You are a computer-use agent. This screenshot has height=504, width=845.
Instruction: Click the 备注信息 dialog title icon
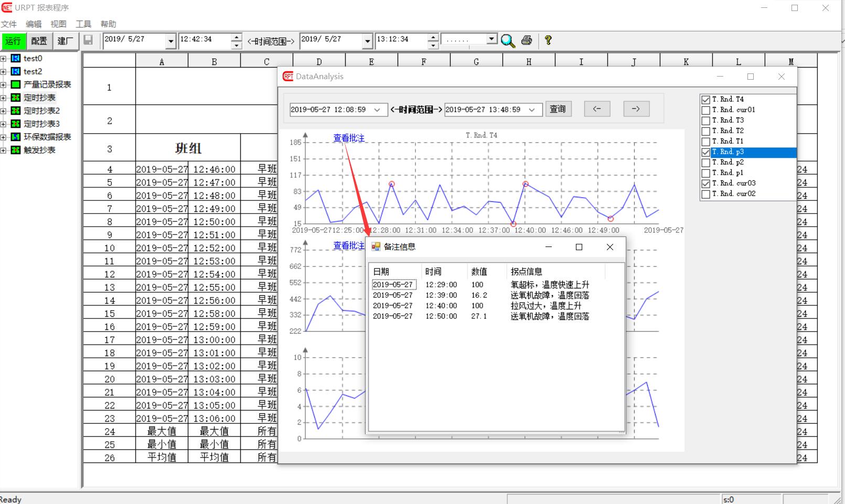pos(376,247)
